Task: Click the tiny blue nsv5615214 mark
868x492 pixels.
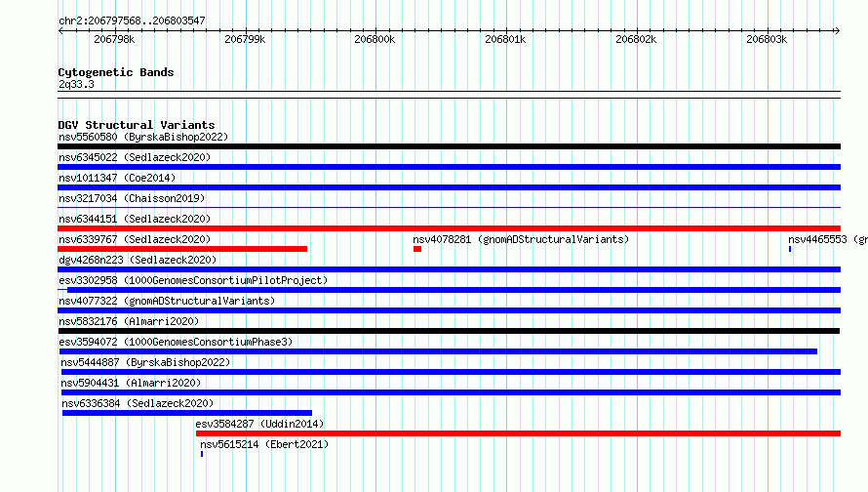Action: pyautogui.click(x=202, y=454)
